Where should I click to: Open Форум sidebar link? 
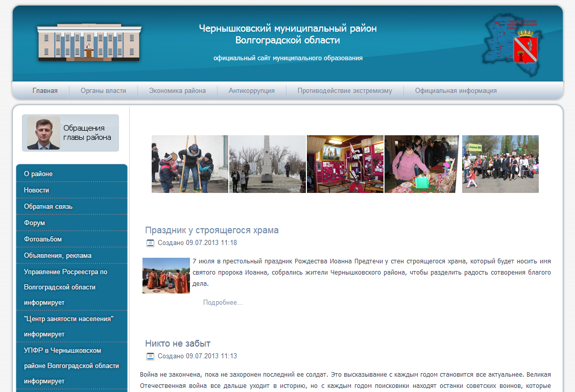(x=72, y=223)
